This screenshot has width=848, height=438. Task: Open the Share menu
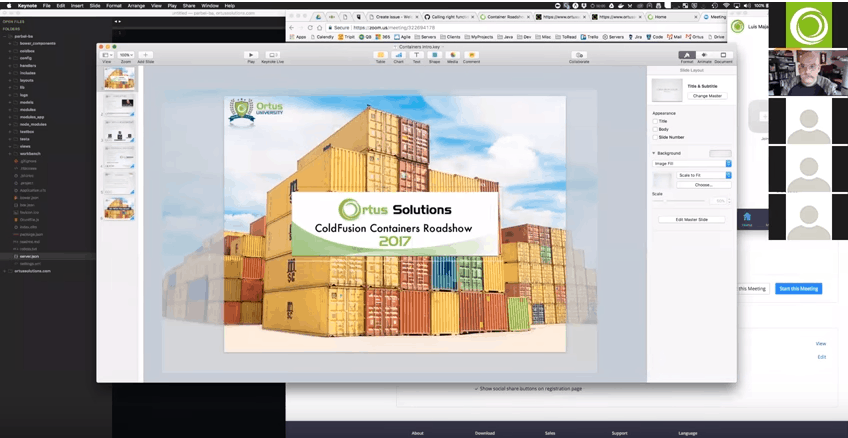(189, 5)
